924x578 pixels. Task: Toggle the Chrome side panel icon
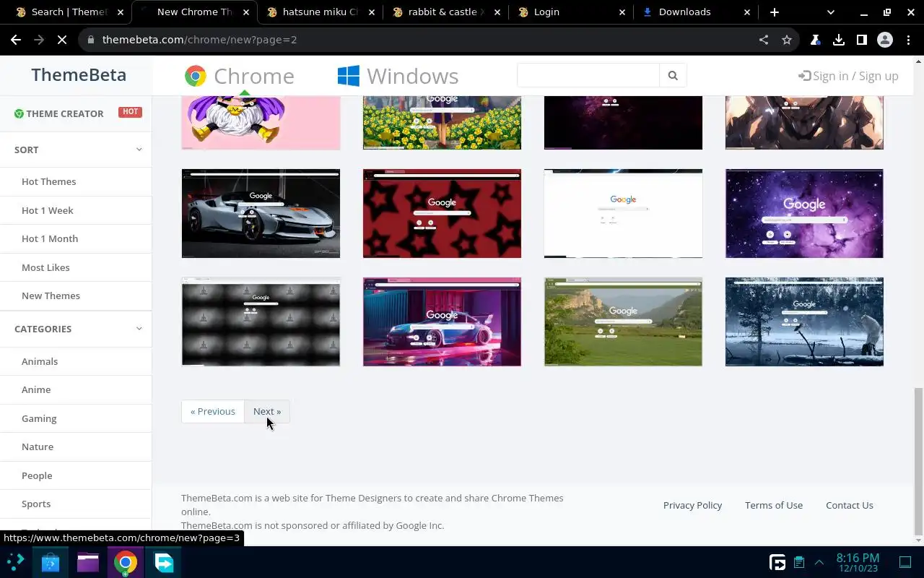click(862, 40)
